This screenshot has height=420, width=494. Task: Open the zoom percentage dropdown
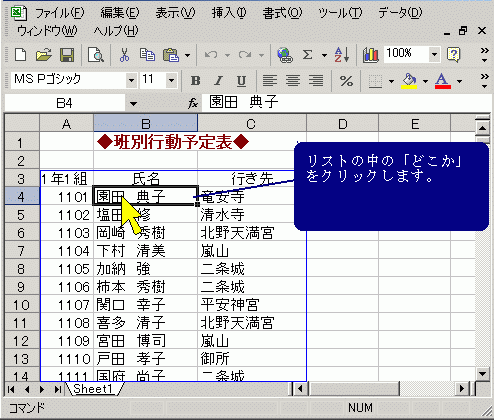(x=434, y=54)
